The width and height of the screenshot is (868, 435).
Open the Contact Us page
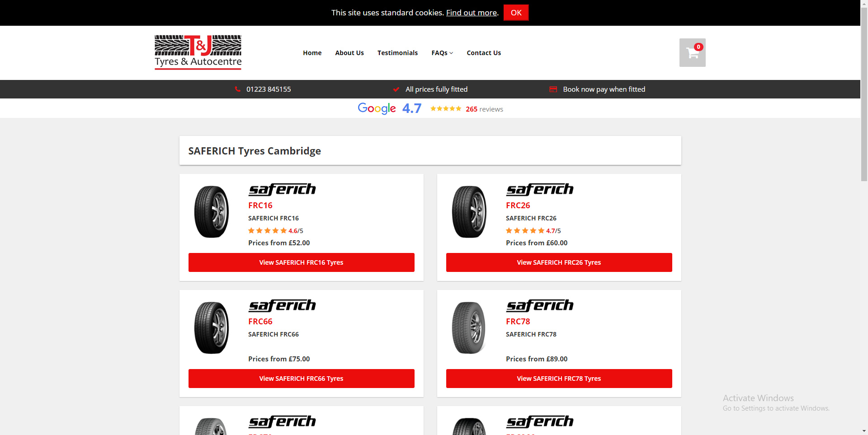tap(484, 53)
